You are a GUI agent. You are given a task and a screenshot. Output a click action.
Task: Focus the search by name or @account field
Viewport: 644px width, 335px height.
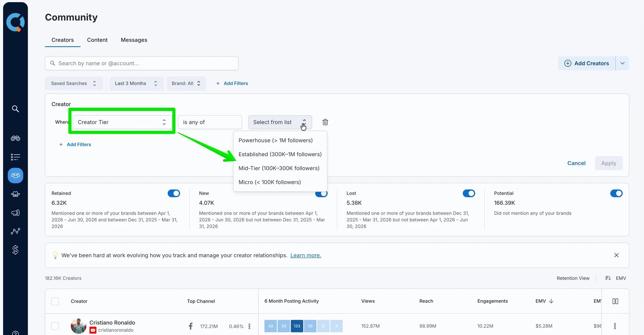click(x=142, y=63)
